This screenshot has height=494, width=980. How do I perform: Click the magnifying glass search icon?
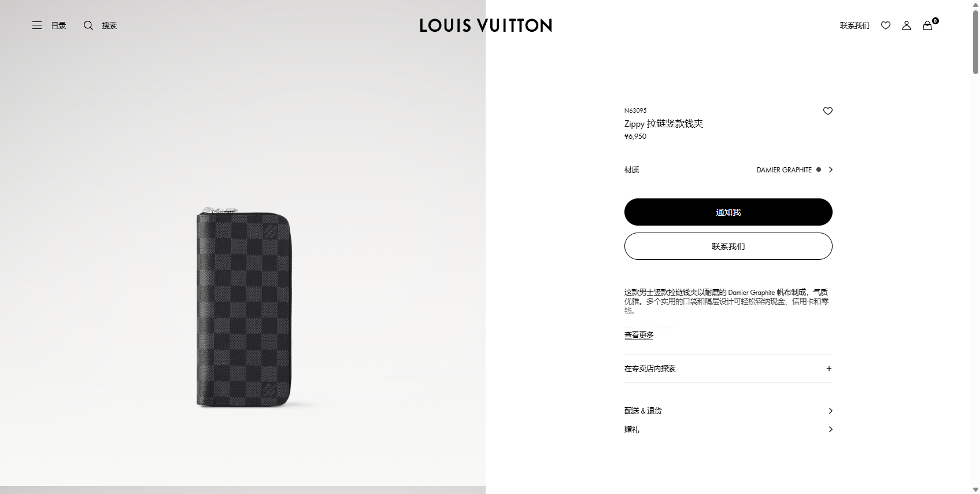[88, 25]
